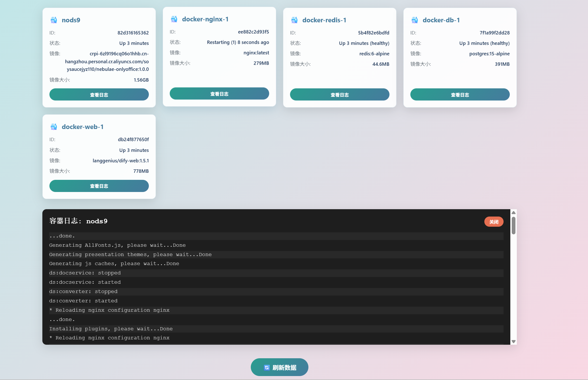Click log panel scrollbar up arrow

click(513, 213)
